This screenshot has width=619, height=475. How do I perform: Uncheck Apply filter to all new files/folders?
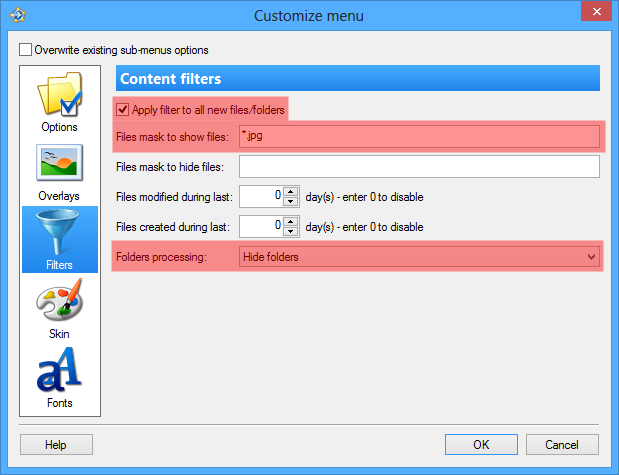(x=123, y=109)
